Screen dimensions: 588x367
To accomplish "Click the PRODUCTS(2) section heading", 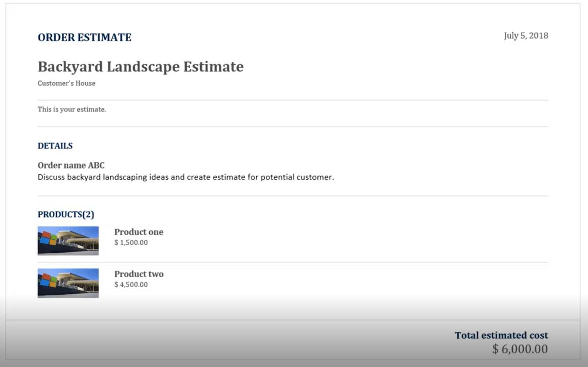I will click(x=66, y=214).
